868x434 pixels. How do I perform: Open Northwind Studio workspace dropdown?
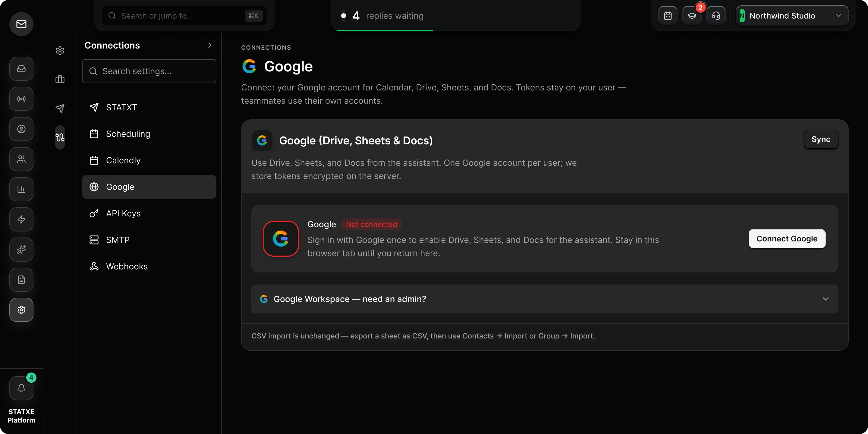click(x=792, y=16)
